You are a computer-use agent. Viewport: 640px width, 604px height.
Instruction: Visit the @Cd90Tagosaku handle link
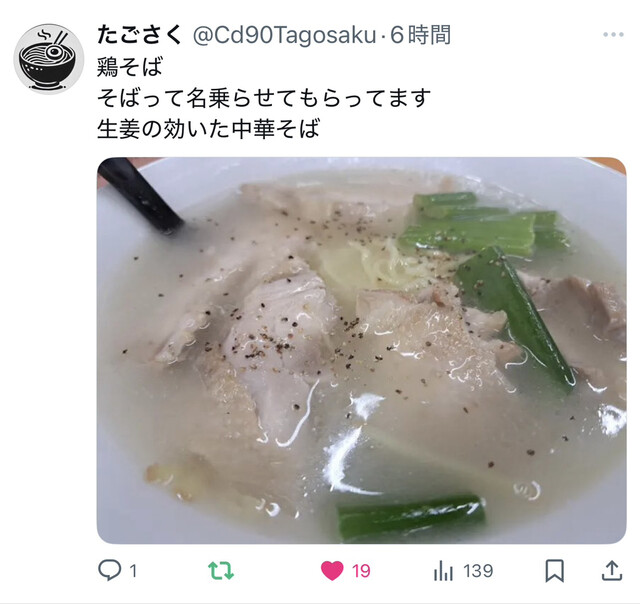pyautogui.click(x=284, y=35)
